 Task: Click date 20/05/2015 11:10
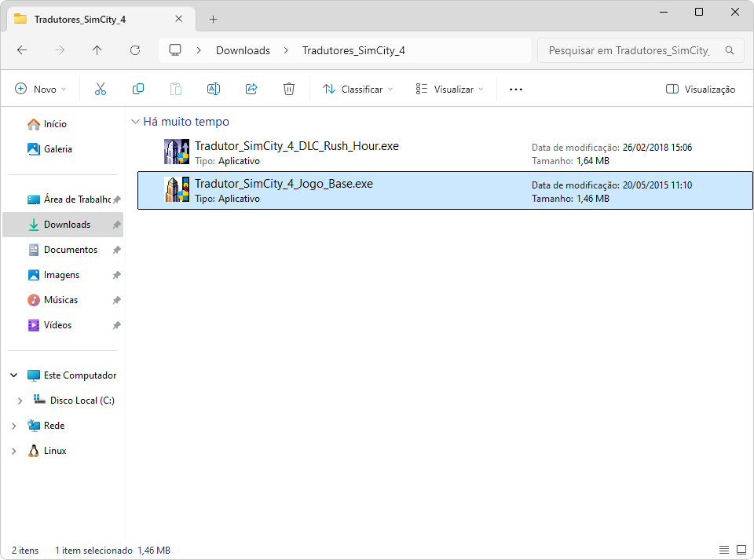(657, 185)
